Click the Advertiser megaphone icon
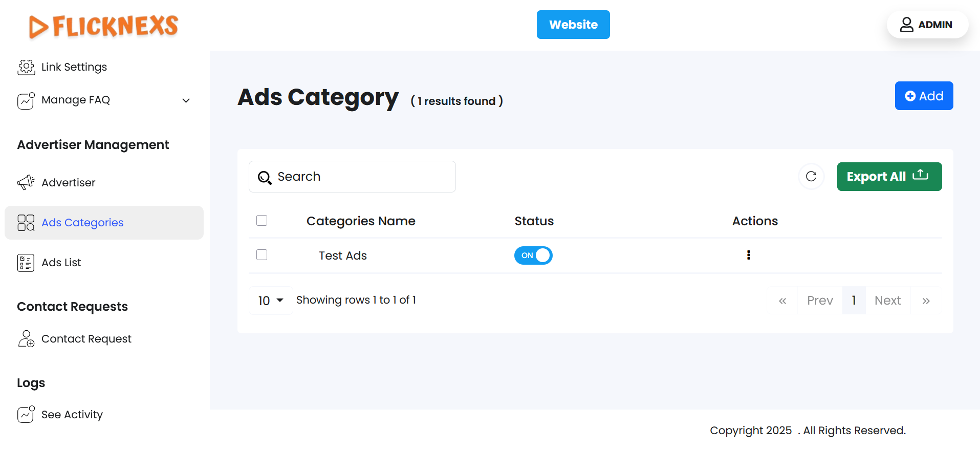980x449 pixels. [26, 182]
